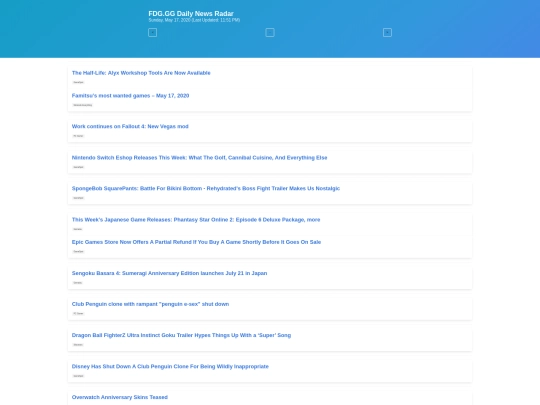Image resolution: width=540 pixels, height=405 pixels.
Task: Click the blank middle square button in the header
Action: (270, 32)
